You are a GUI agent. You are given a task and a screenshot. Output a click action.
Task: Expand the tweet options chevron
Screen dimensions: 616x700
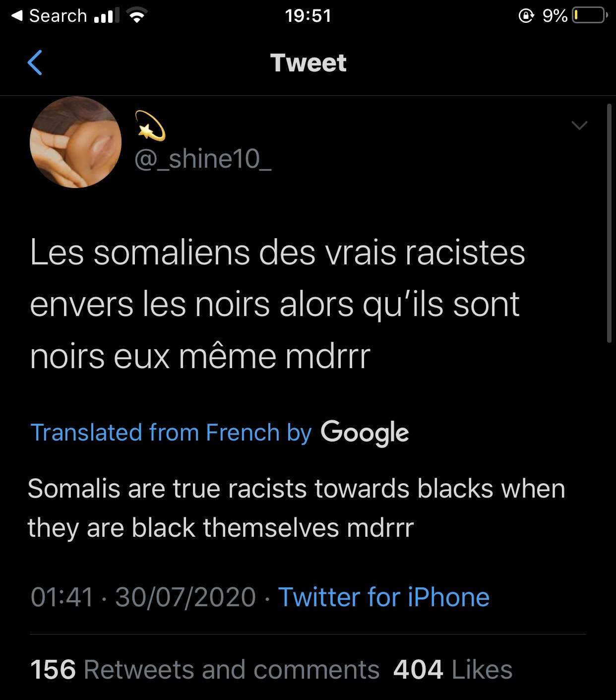click(x=579, y=125)
